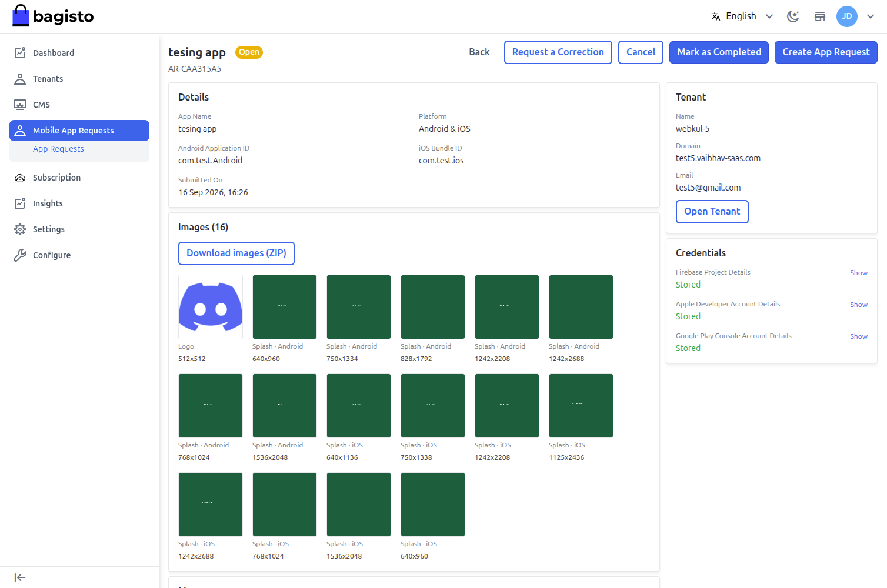Collapse the sidebar with arrow icon
Image resolution: width=887 pixels, height=588 pixels.
coord(20,577)
